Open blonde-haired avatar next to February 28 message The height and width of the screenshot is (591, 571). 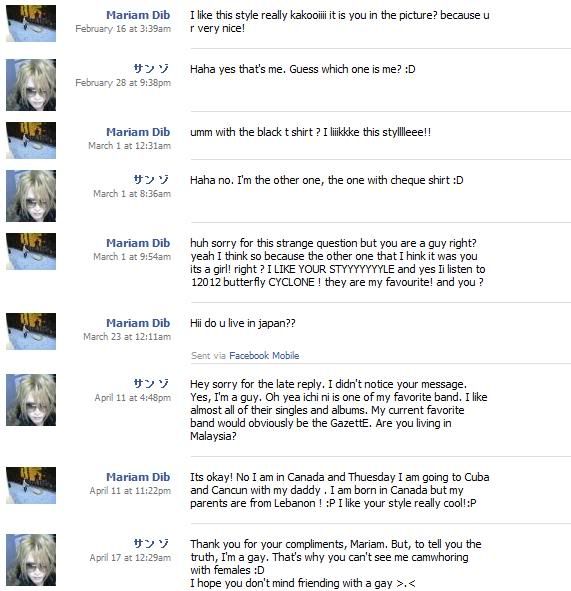pyautogui.click(x=31, y=85)
